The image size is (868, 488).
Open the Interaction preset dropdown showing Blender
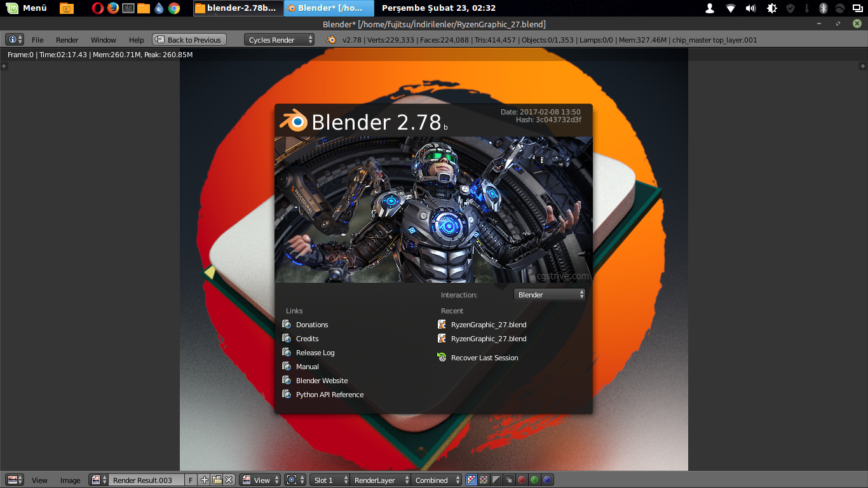tap(550, 294)
